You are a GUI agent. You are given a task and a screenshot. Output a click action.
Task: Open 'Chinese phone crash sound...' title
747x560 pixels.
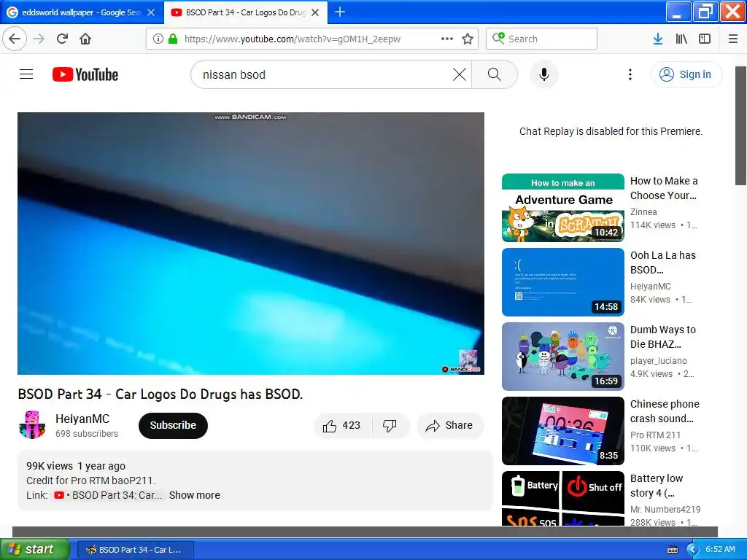[665, 411]
